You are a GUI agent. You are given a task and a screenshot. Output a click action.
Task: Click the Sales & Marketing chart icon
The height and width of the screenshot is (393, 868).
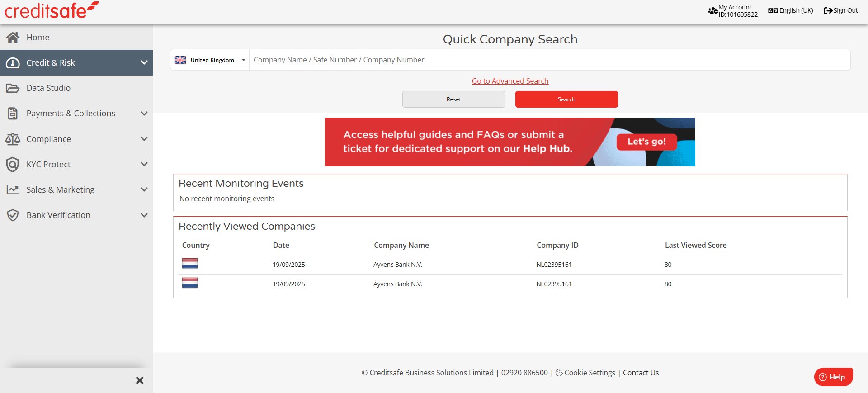[x=13, y=190]
